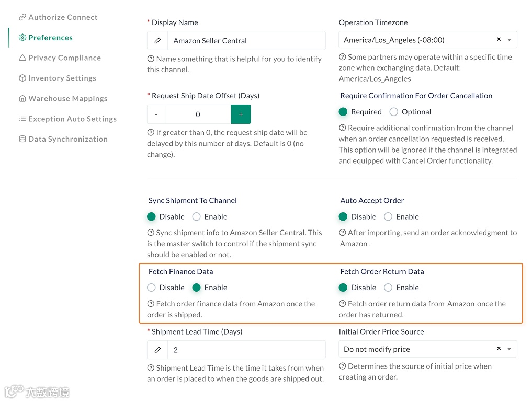Click the help icon under Auto Accept Order
Image resolution: width=532 pixels, height=402 pixels.
click(343, 233)
